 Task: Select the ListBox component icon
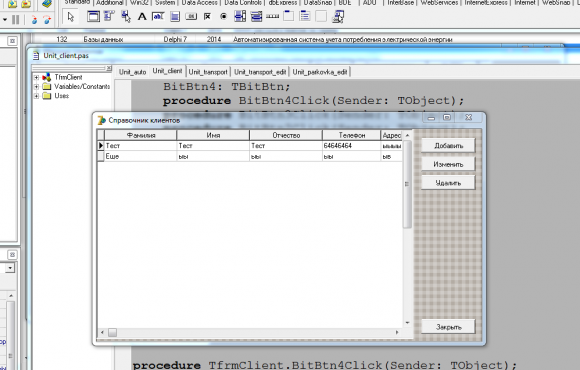pyautogui.click(x=240, y=17)
